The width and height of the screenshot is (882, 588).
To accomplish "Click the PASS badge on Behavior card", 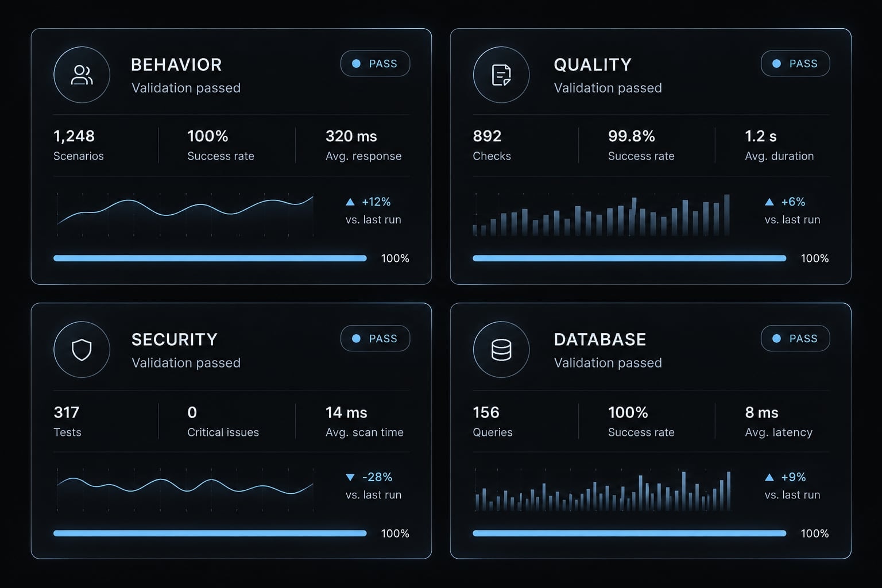I will point(375,64).
